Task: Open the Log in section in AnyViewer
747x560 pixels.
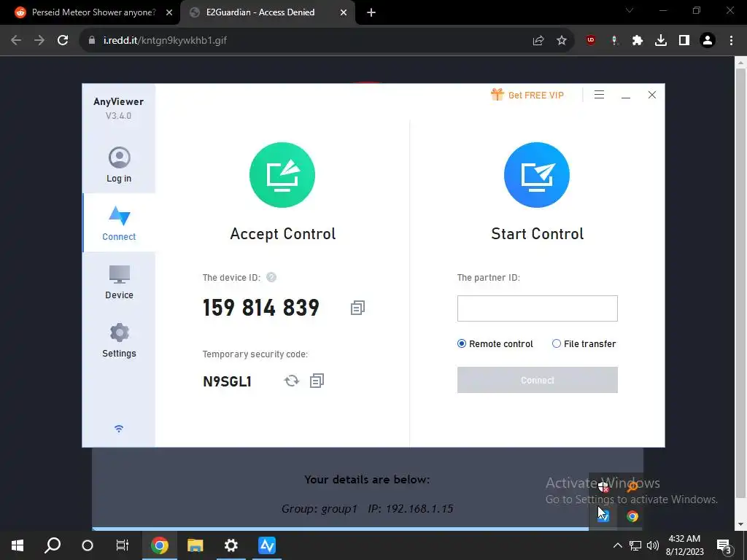Action: pos(119,165)
